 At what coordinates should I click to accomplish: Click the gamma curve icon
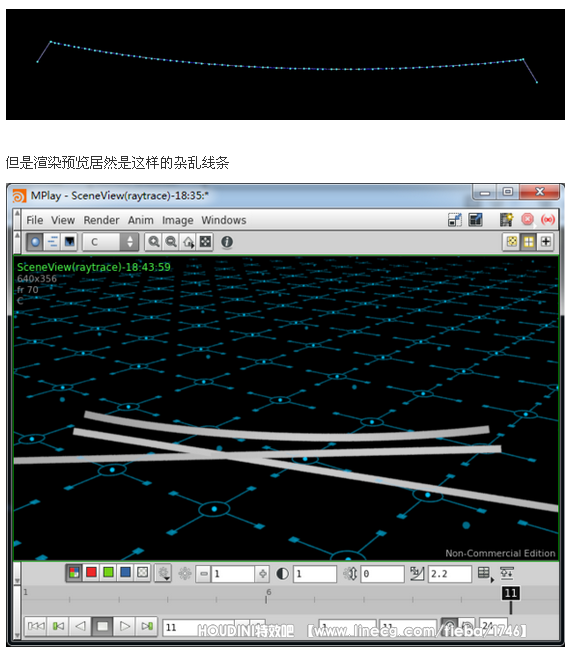click(x=417, y=573)
